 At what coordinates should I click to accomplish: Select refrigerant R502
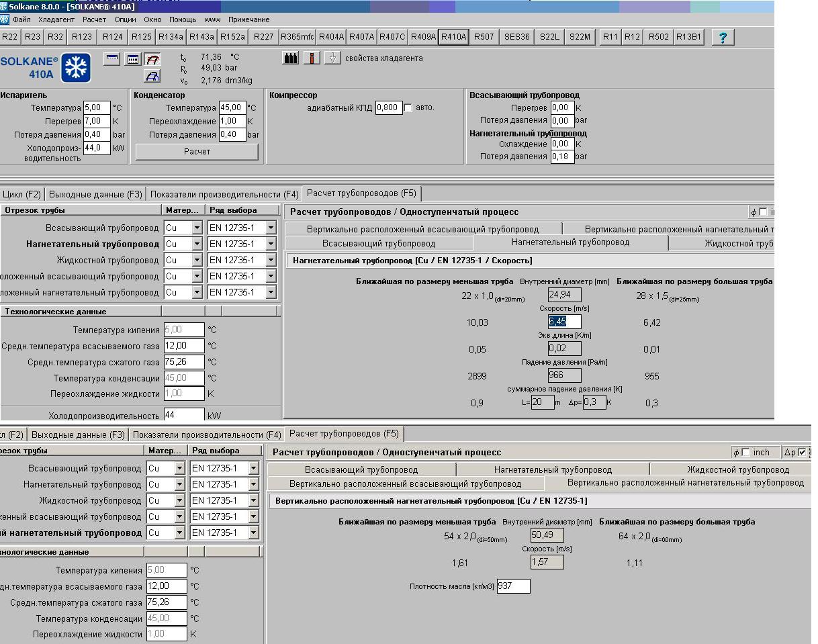coord(658,37)
